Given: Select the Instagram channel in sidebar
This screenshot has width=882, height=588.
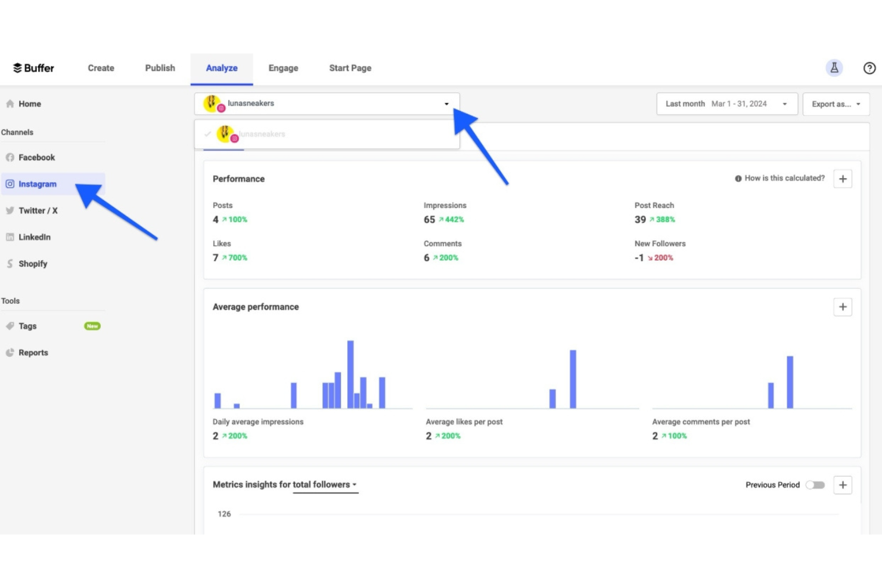Looking at the screenshot, I should [38, 184].
